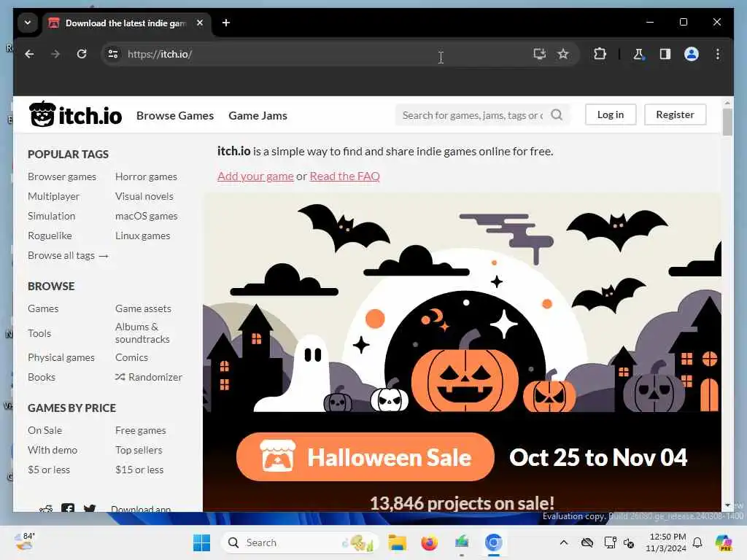
Task: Open the weather widget showing 84°
Action: tap(24, 542)
